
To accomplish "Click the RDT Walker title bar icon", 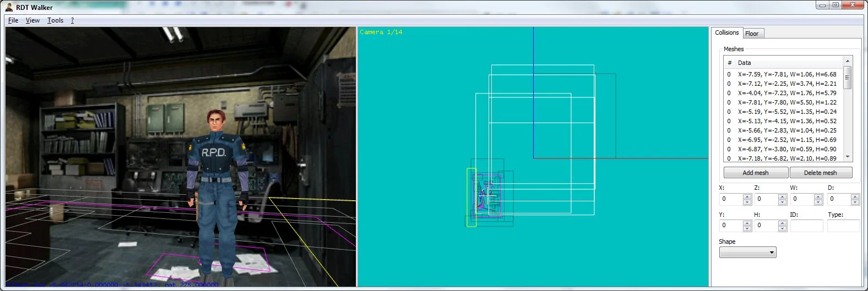I will point(9,7).
